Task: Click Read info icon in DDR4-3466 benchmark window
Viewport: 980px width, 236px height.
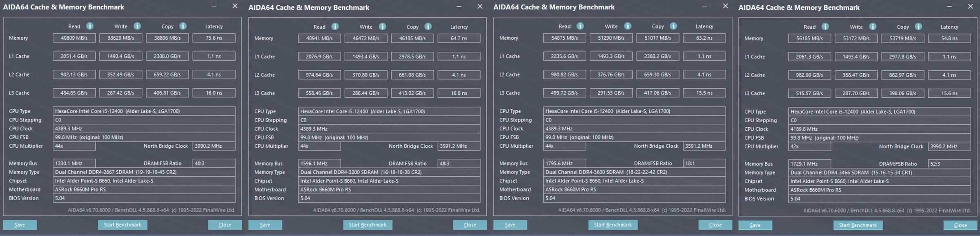Action: point(825,27)
